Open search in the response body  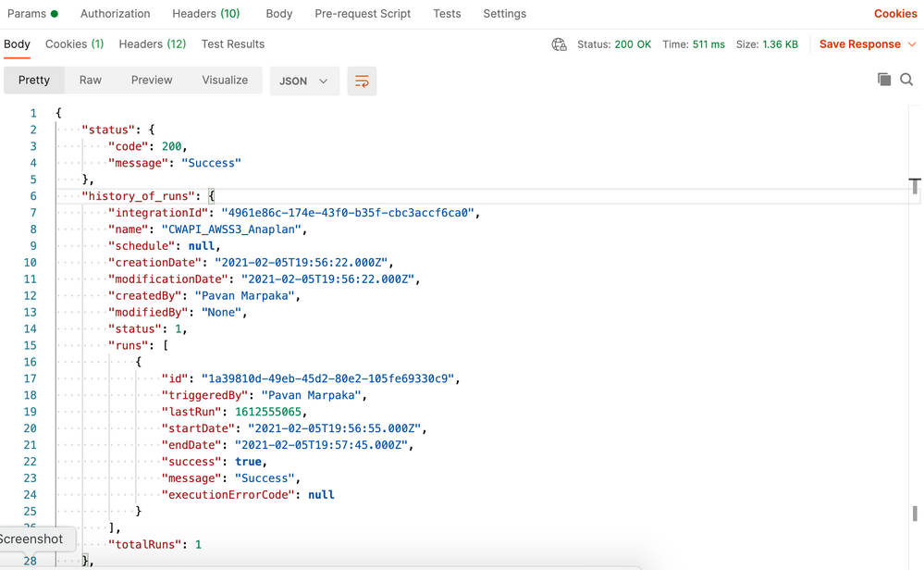tap(906, 79)
